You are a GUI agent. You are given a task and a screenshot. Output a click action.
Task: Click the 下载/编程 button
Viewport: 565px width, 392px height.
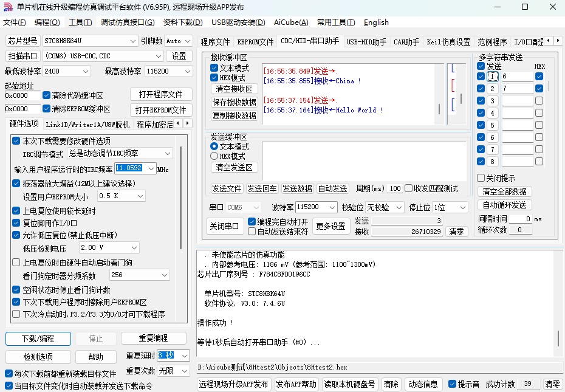[x=38, y=339]
